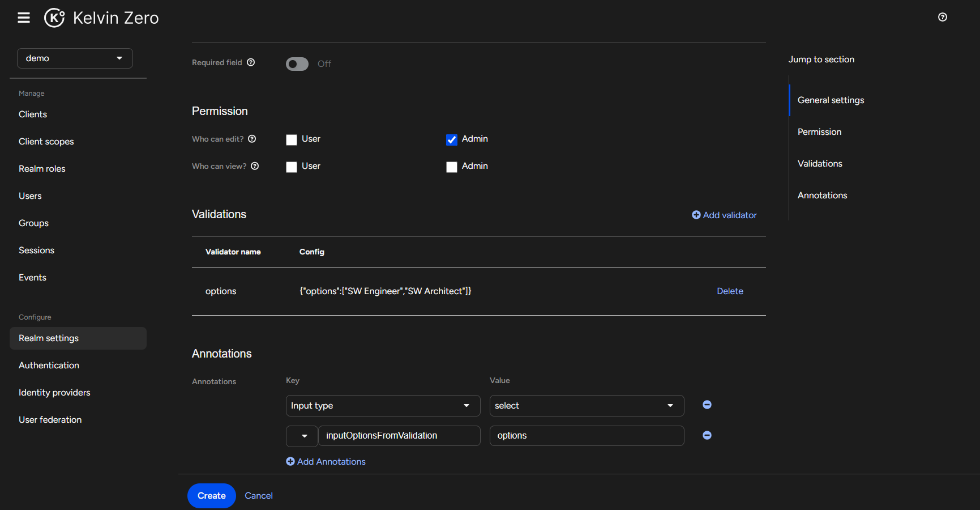Navigate to Identity providers
Viewport: 980px width, 510px height.
[54, 392]
